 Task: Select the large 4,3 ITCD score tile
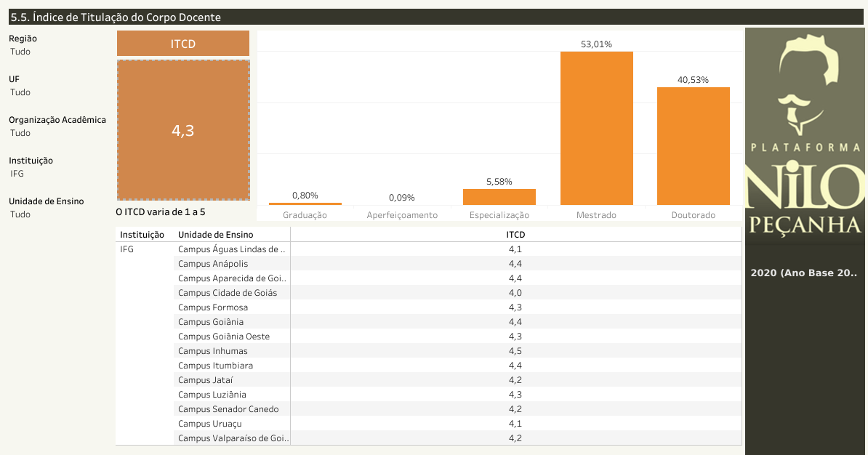click(x=183, y=131)
